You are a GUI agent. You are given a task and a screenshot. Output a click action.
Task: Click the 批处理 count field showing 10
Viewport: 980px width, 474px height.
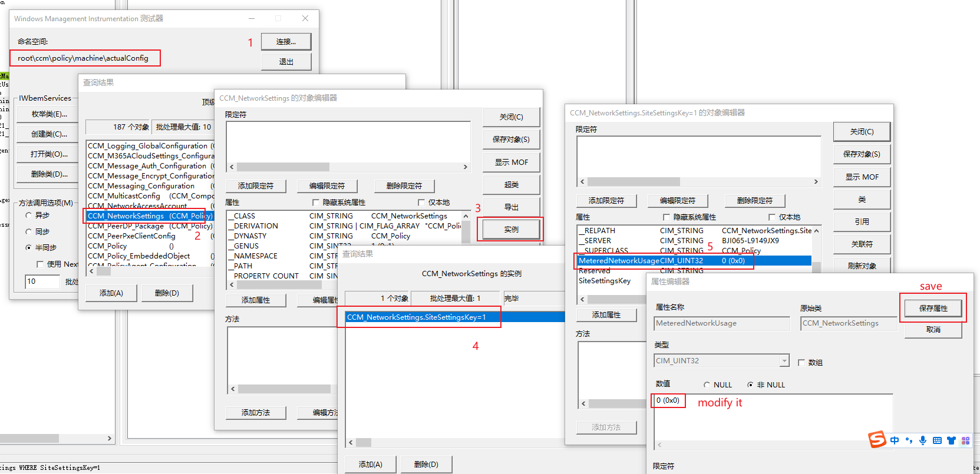(x=42, y=281)
